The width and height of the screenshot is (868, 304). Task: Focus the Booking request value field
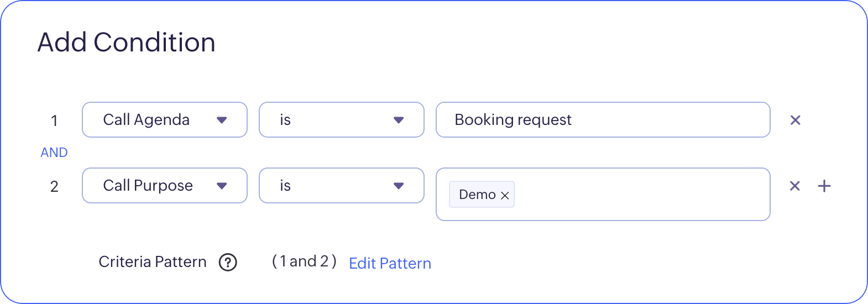click(x=603, y=119)
